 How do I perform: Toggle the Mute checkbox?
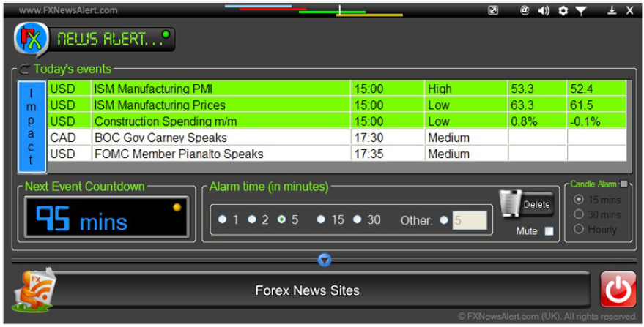[x=549, y=231]
